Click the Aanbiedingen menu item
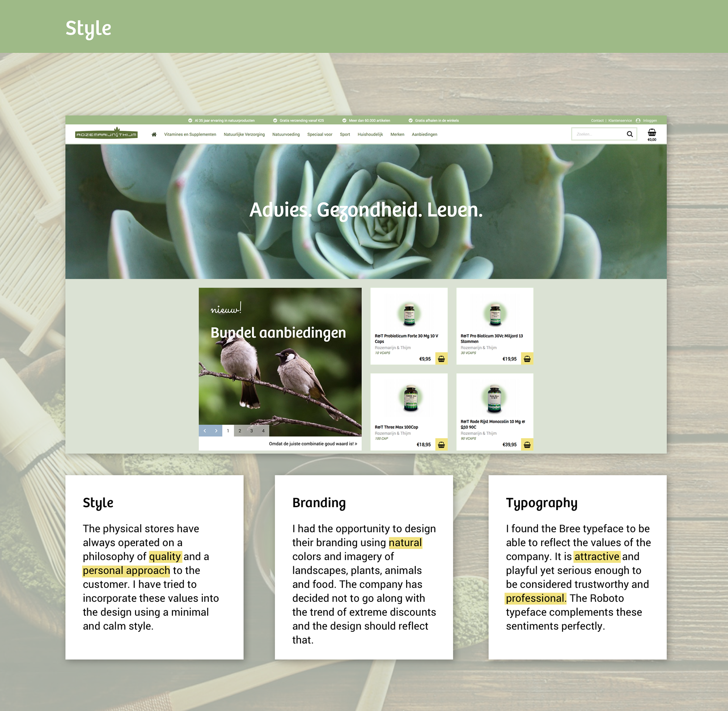 [x=424, y=135]
